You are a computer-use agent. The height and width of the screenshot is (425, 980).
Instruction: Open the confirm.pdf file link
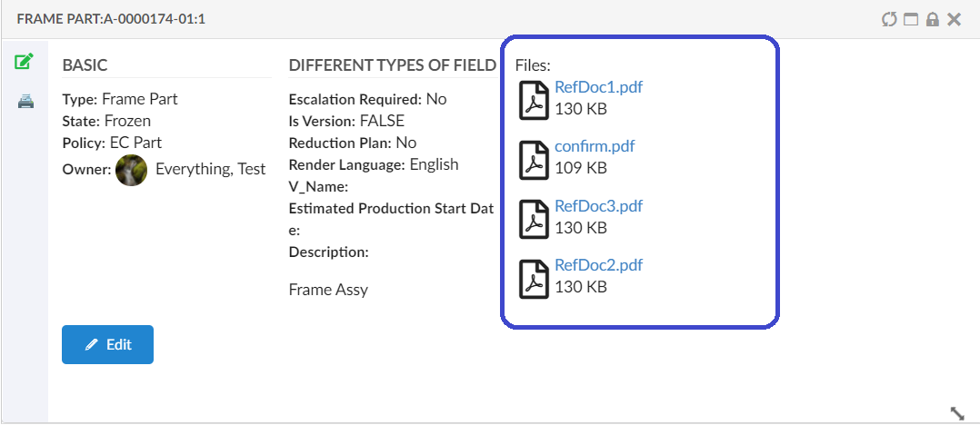595,147
